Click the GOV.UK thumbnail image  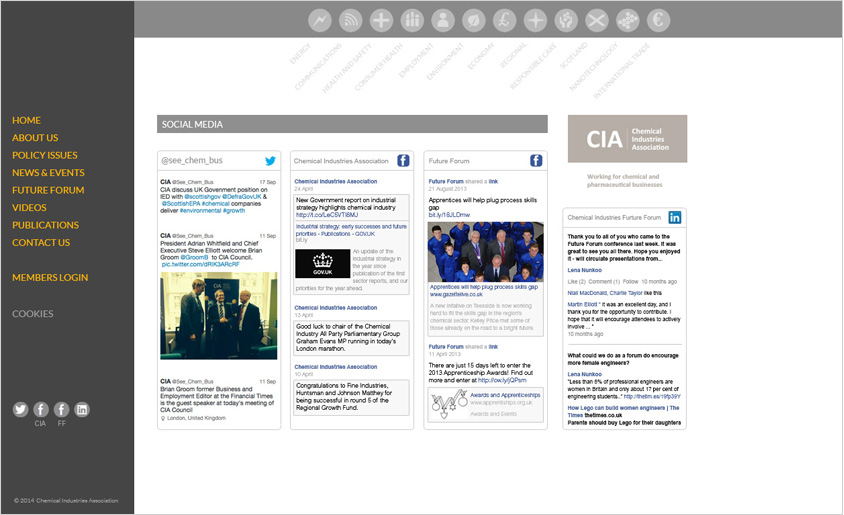(x=322, y=264)
